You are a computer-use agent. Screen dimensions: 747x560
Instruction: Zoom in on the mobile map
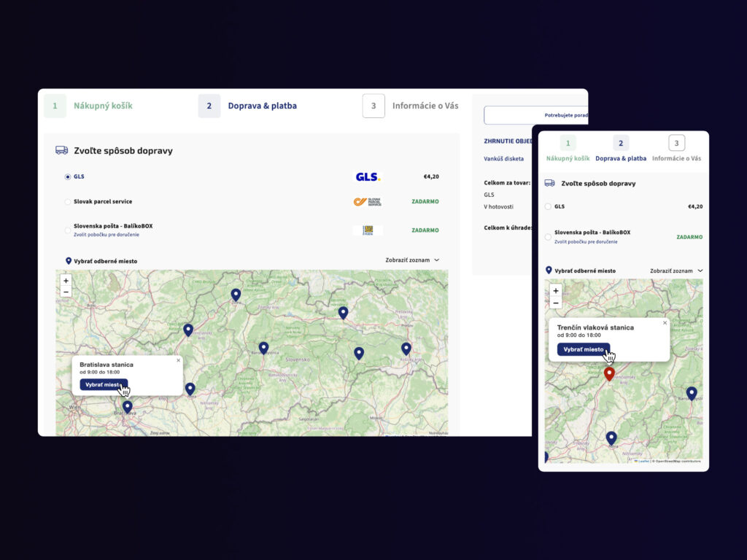coord(555,290)
